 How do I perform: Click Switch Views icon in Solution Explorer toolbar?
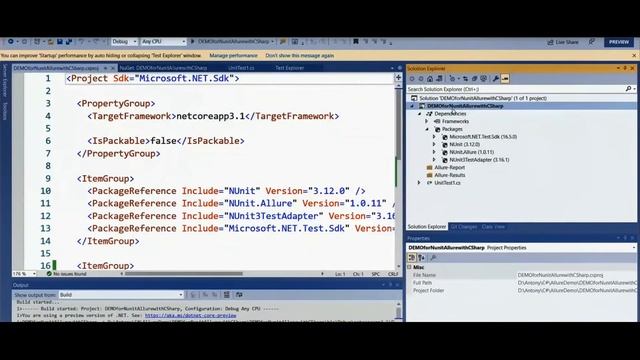click(x=439, y=79)
